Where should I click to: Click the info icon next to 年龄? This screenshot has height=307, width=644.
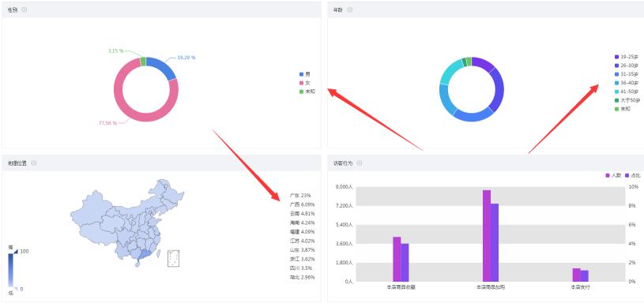tap(350, 9)
